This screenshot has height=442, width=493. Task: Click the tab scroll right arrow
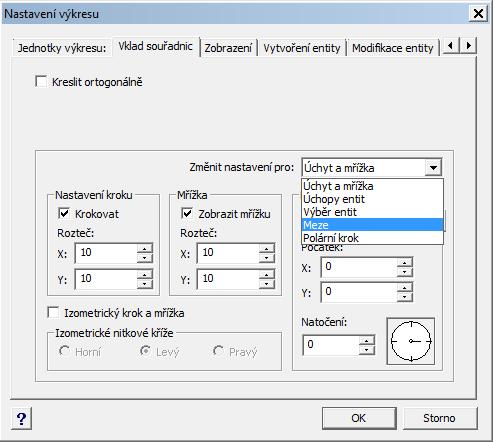pos(468,45)
